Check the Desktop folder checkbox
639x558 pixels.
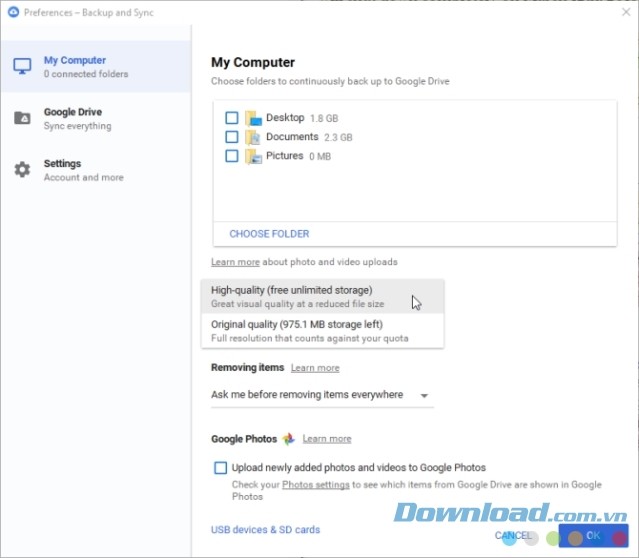pyautogui.click(x=232, y=118)
